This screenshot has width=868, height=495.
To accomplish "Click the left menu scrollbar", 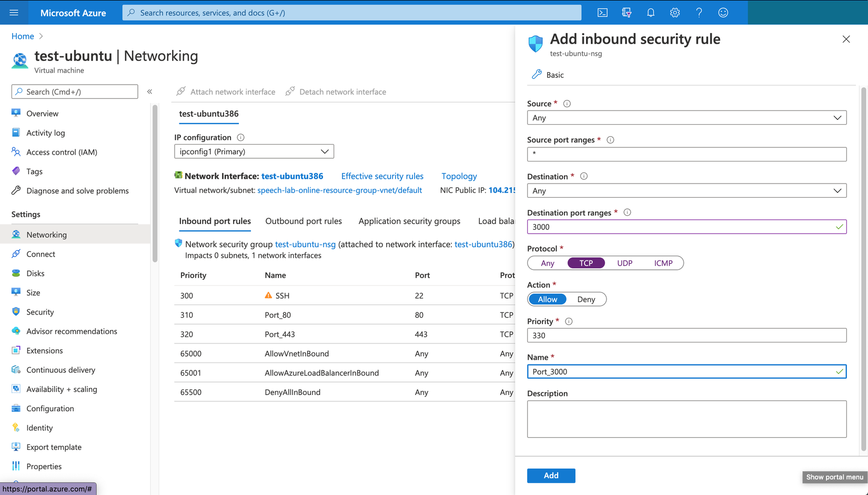I will coord(155,184).
